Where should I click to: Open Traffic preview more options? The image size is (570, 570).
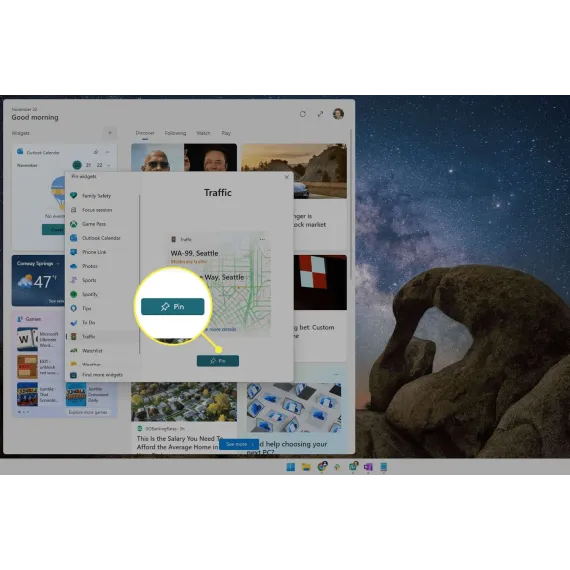click(x=262, y=239)
